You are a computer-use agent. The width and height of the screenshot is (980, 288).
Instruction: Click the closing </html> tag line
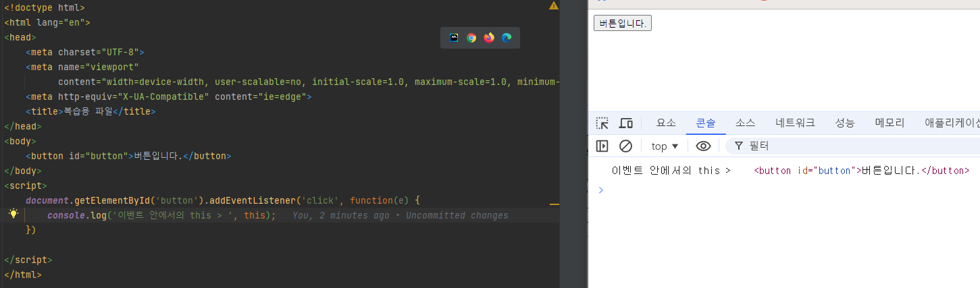click(x=23, y=275)
